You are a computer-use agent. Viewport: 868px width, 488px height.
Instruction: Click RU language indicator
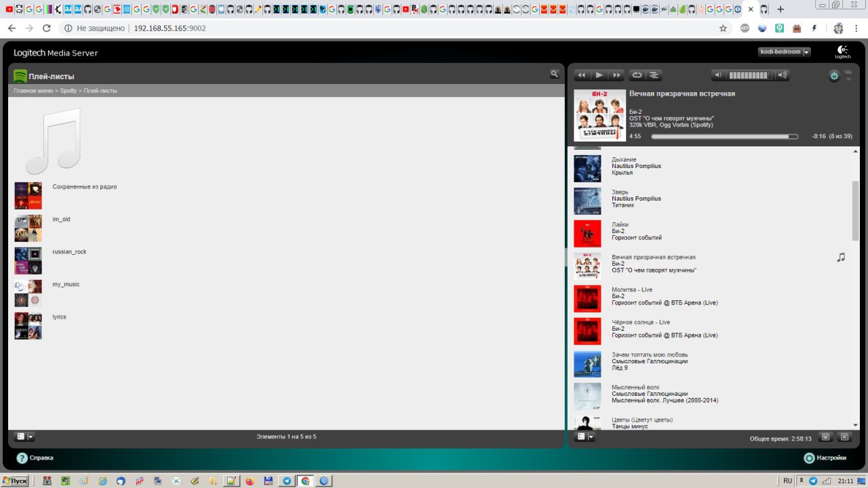tap(787, 481)
